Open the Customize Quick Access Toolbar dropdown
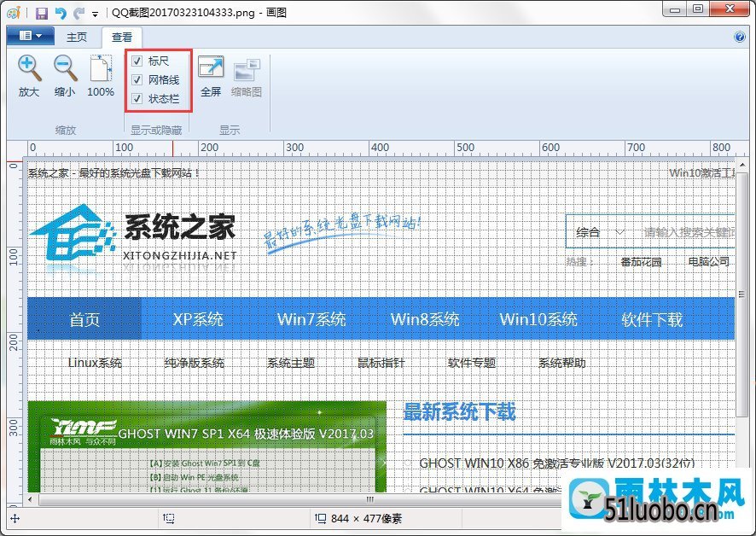The width and height of the screenshot is (756, 536). coord(95,14)
